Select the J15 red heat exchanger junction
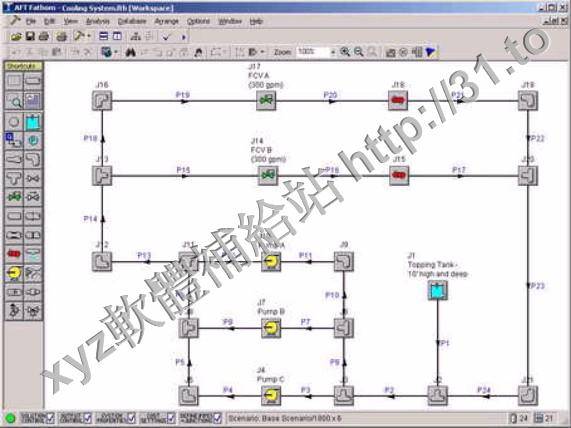571x428 pixels. 399,176
